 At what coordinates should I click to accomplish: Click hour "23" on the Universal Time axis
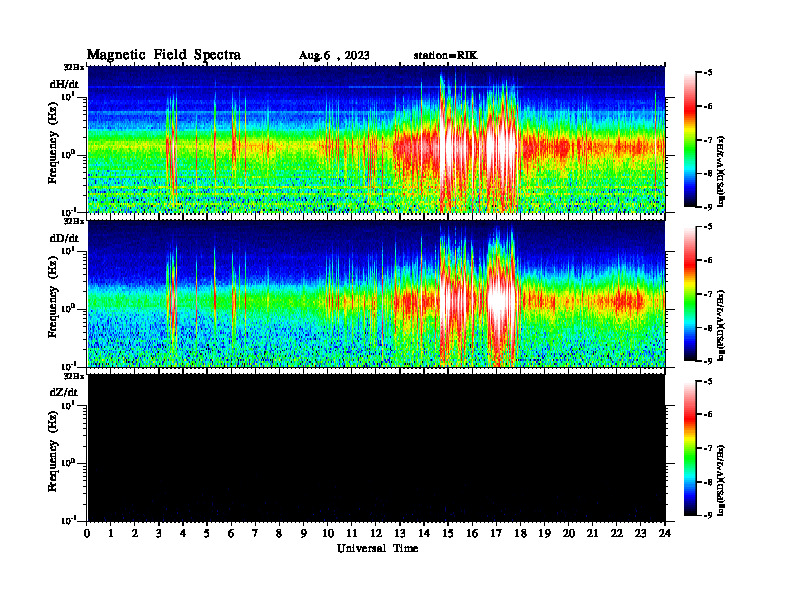pyautogui.click(x=640, y=534)
